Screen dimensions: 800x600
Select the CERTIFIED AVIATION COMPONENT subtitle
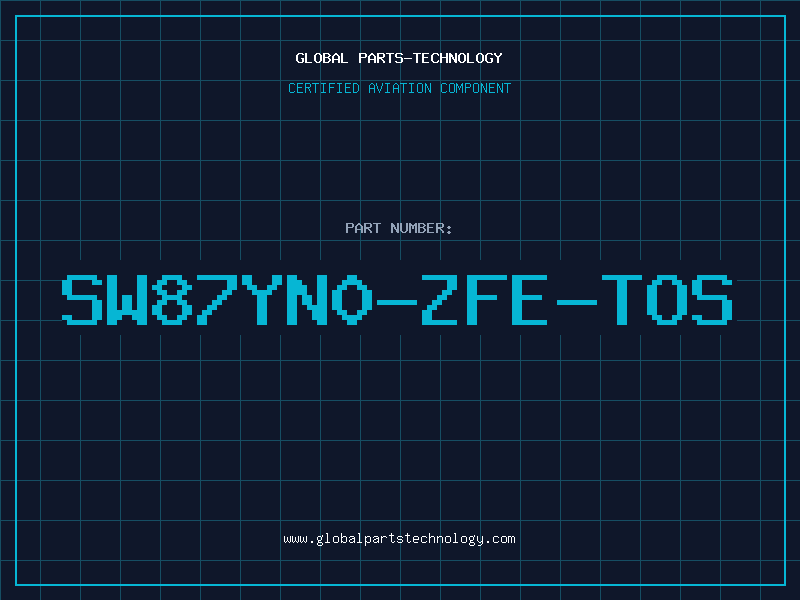pos(399,88)
